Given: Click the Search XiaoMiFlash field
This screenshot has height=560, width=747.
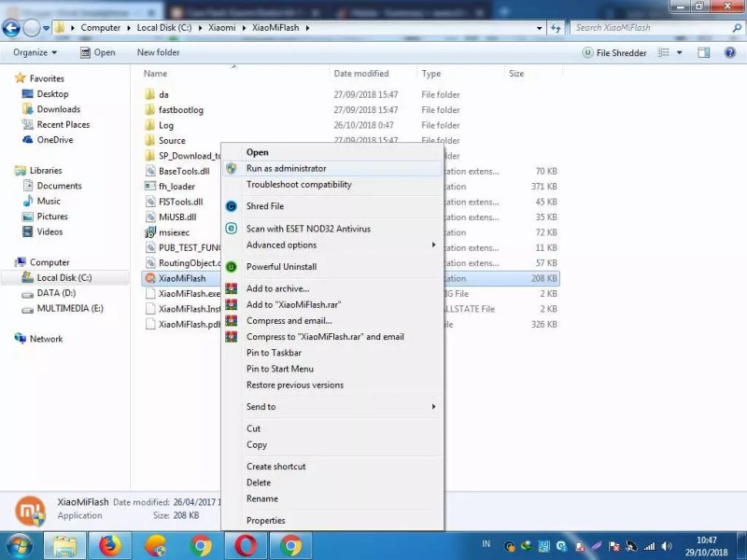Looking at the screenshot, I should (x=656, y=28).
